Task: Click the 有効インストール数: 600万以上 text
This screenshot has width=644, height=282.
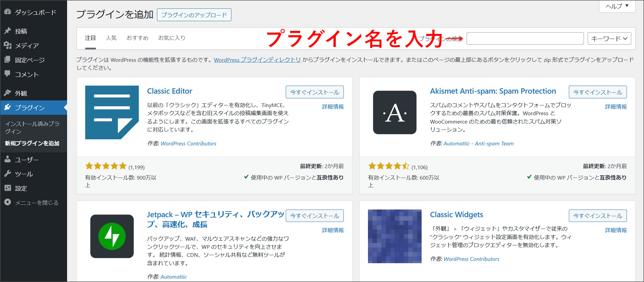Action: (x=404, y=181)
